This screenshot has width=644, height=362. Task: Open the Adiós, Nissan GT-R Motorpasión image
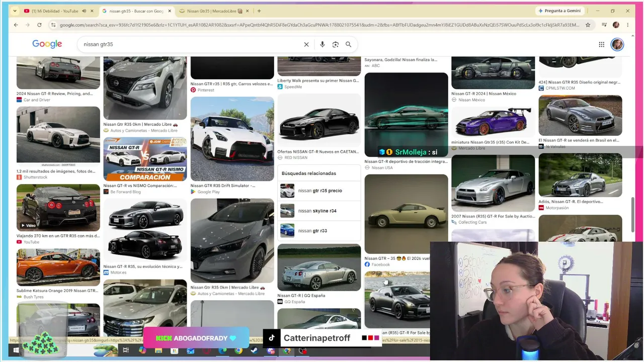(x=580, y=175)
